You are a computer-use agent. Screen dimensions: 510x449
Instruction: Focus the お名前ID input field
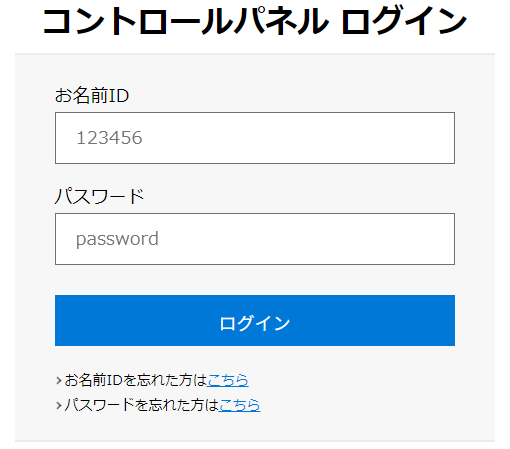click(x=255, y=138)
